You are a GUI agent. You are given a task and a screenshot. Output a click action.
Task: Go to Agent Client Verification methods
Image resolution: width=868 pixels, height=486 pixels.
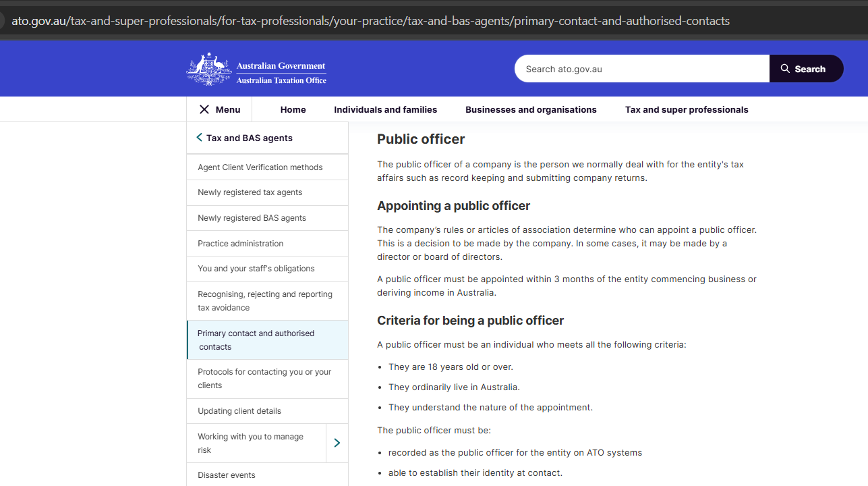267,167
